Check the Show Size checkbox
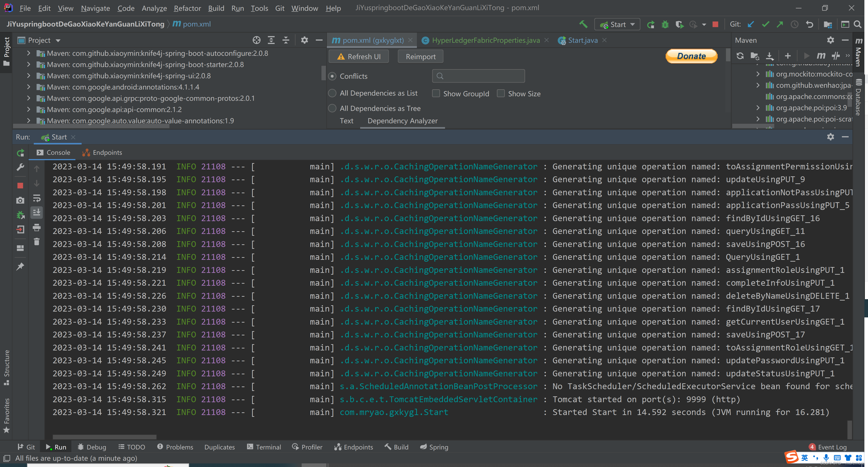 501,94
